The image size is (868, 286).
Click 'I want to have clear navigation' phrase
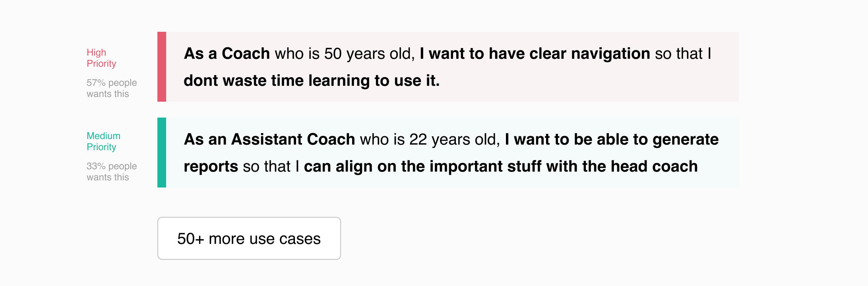tap(535, 54)
